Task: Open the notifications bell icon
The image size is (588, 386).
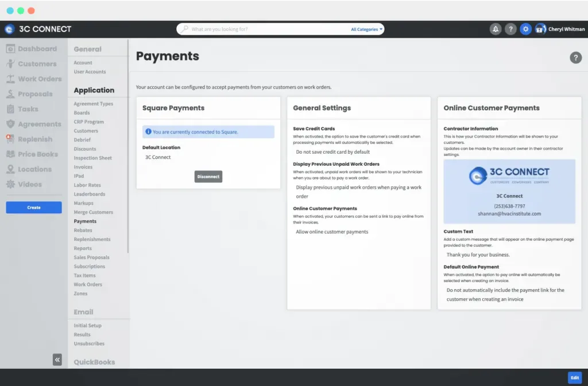Action: [x=496, y=29]
